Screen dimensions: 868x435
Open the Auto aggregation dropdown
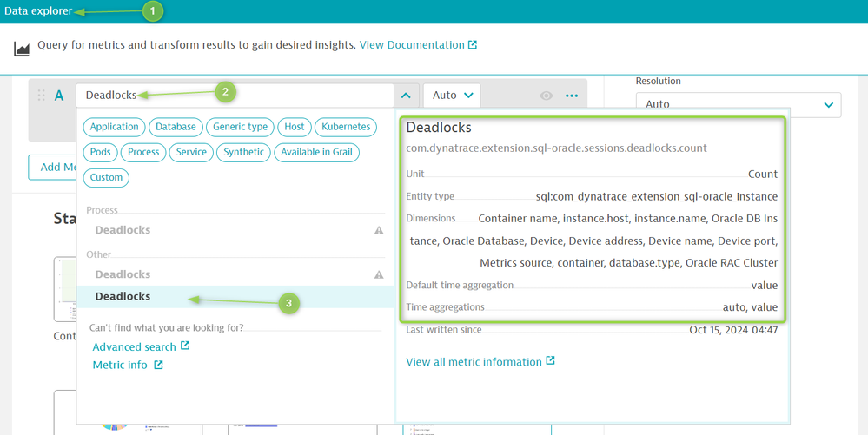pos(452,96)
